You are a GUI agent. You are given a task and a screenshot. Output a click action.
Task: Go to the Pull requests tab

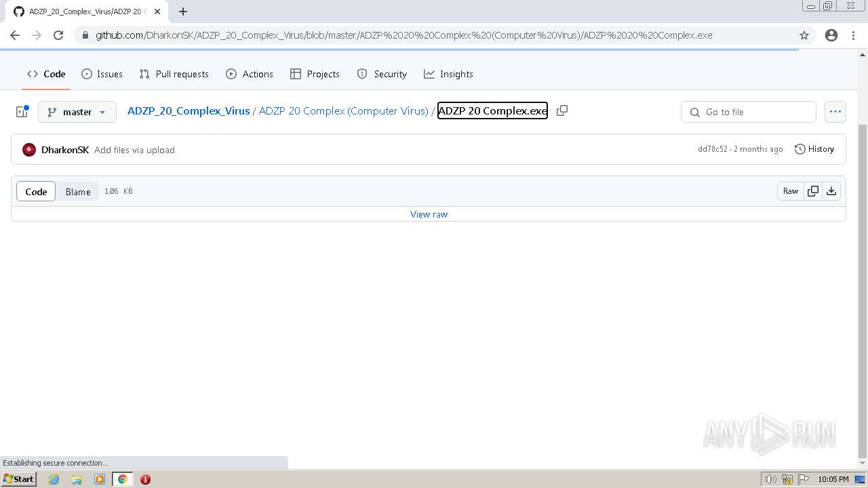174,74
